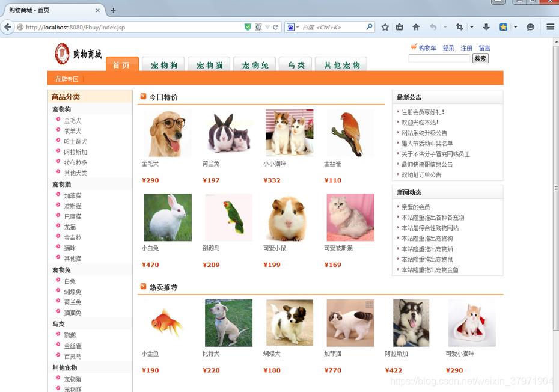Viewport: 559px width, 392px height.
Task: Open dropdown next to the crop icon
Action: [x=472, y=26]
